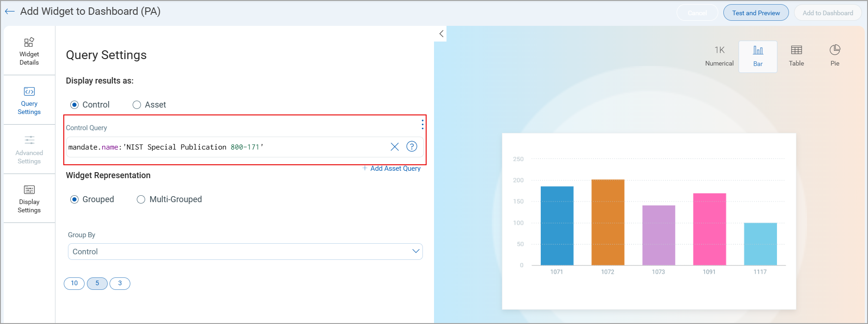This screenshot has width=868, height=324.
Task: Switch to the Numerical widget type
Action: click(x=720, y=56)
